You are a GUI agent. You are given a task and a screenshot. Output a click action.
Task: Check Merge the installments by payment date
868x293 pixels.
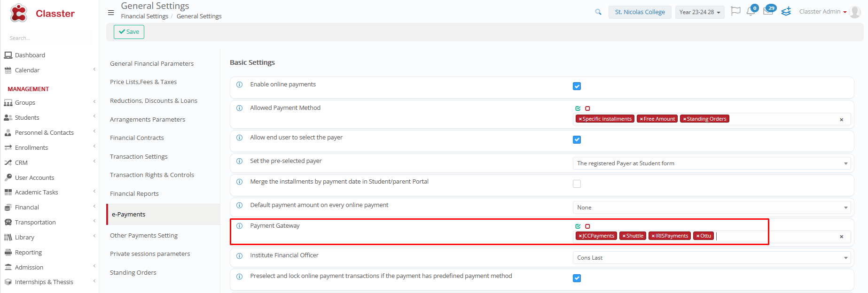pos(577,184)
